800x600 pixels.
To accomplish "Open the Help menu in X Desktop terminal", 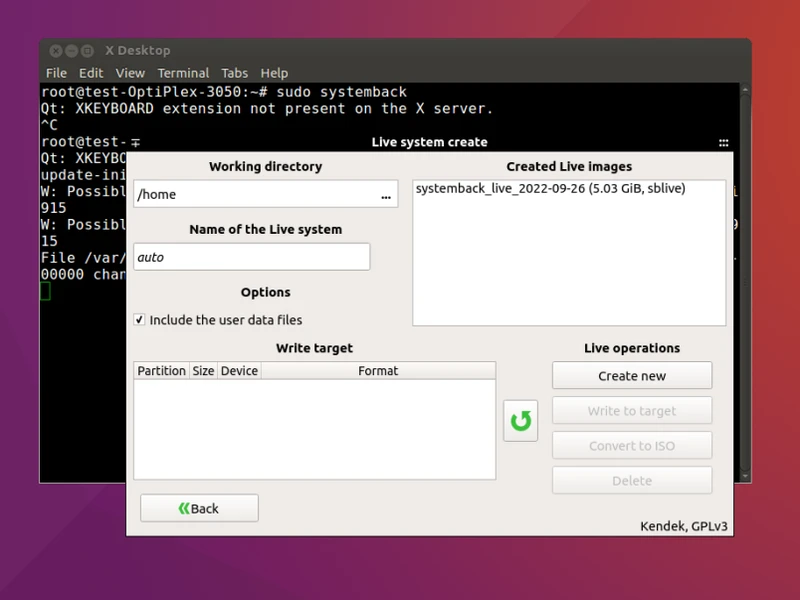I will pyautogui.click(x=274, y=73).
